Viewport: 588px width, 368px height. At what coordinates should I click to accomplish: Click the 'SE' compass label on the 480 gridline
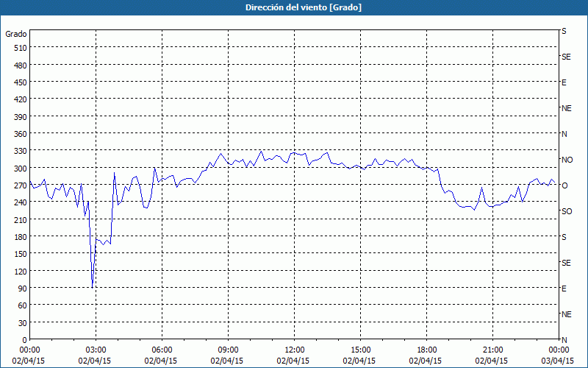[566, 57]
